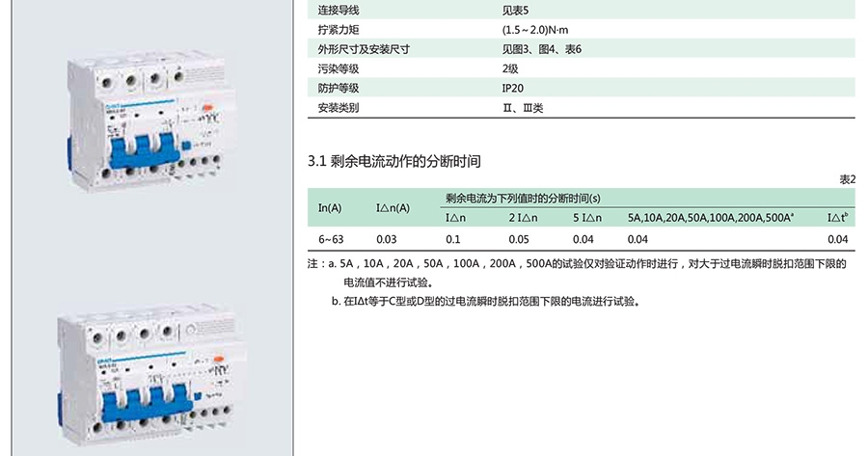
Task: Select the table cell '0.1'
Action: tap(453, 240)
